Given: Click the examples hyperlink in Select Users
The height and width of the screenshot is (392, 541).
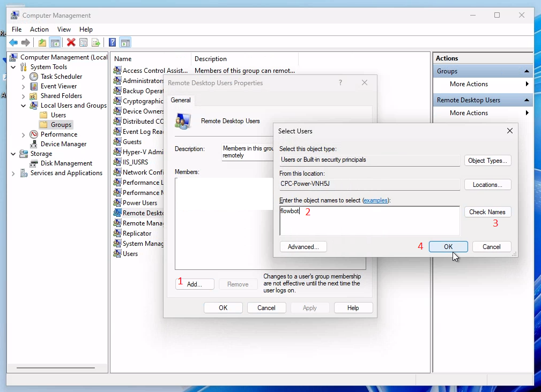Looking at the screenshot, I should pos(376,200).
